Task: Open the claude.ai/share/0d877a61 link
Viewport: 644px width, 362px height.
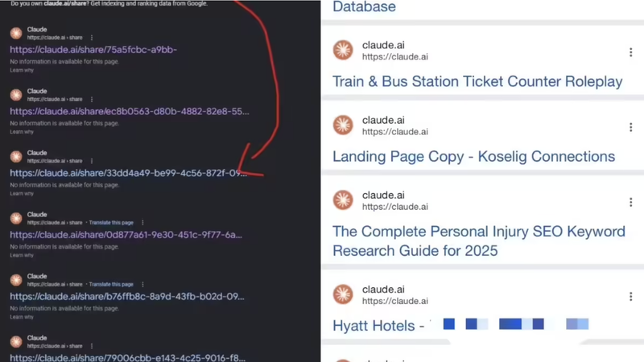Action: [126, 235]
